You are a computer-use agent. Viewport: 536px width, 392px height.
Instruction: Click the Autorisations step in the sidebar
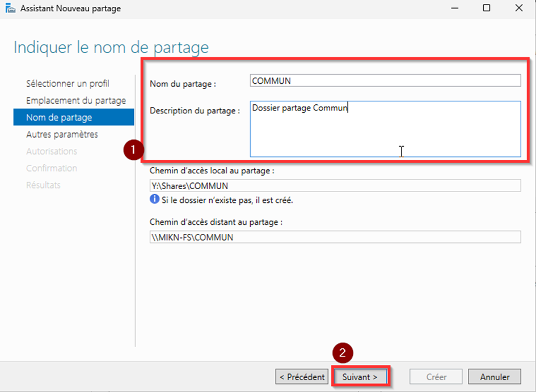click(52, 151)
